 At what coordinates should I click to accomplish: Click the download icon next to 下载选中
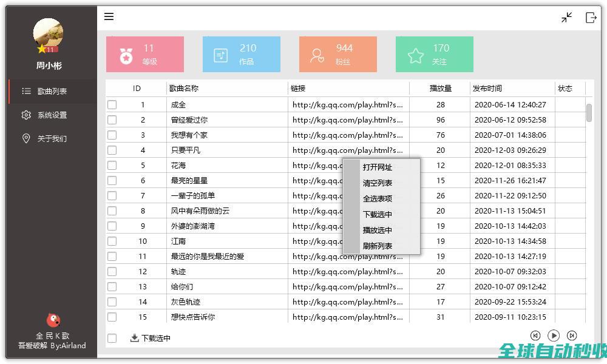(134, 338)
